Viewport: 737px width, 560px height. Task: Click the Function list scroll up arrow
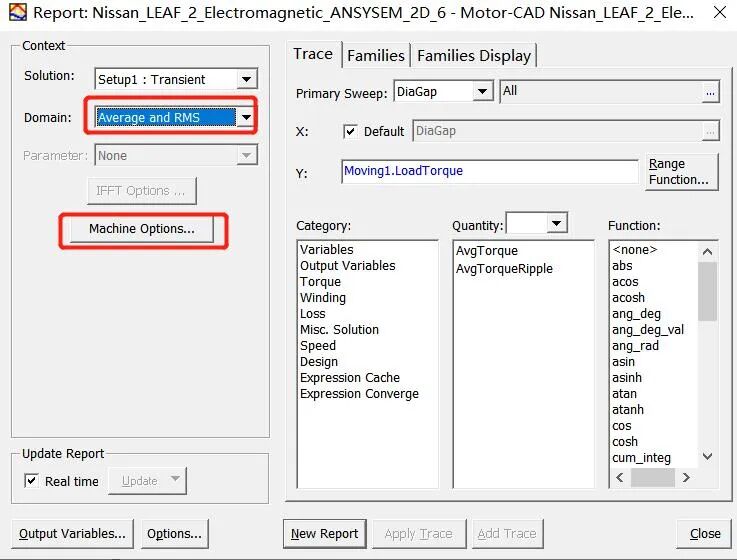(707, 252)
